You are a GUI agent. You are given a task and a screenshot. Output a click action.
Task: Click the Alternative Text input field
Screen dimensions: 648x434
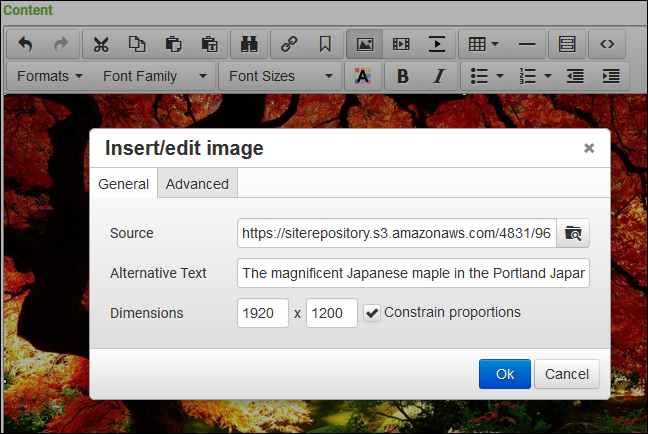click(x=413, y=273)
